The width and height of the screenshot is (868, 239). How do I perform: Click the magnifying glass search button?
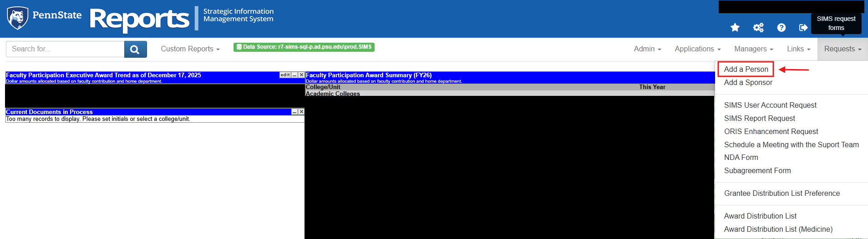[x=135, y=50]
